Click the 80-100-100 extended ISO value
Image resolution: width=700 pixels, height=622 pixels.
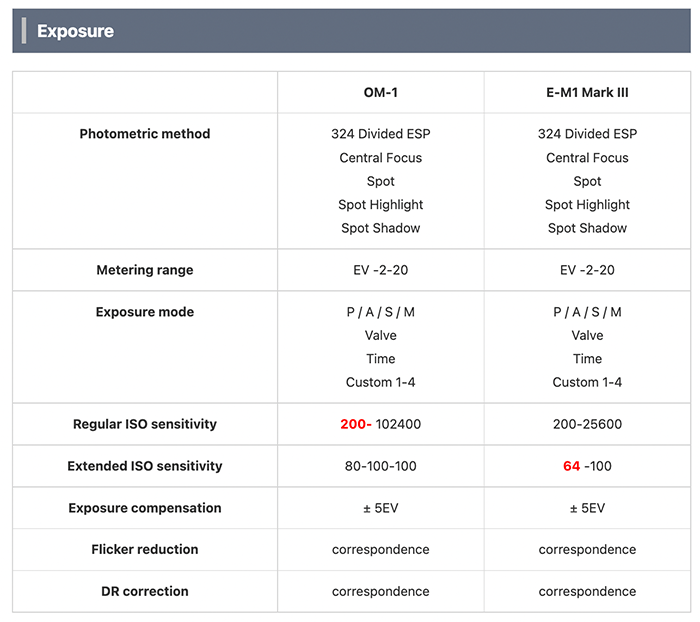380,466
